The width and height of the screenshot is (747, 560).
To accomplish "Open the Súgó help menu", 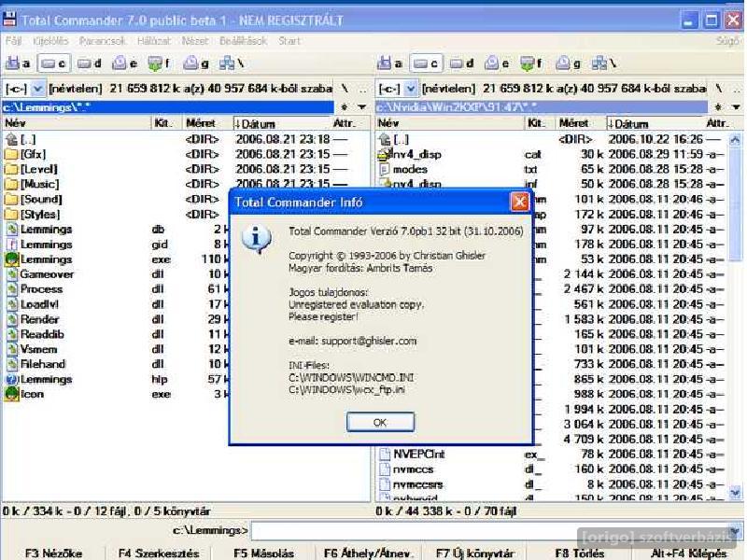I will pyautogui.click(x=727, y=41).
